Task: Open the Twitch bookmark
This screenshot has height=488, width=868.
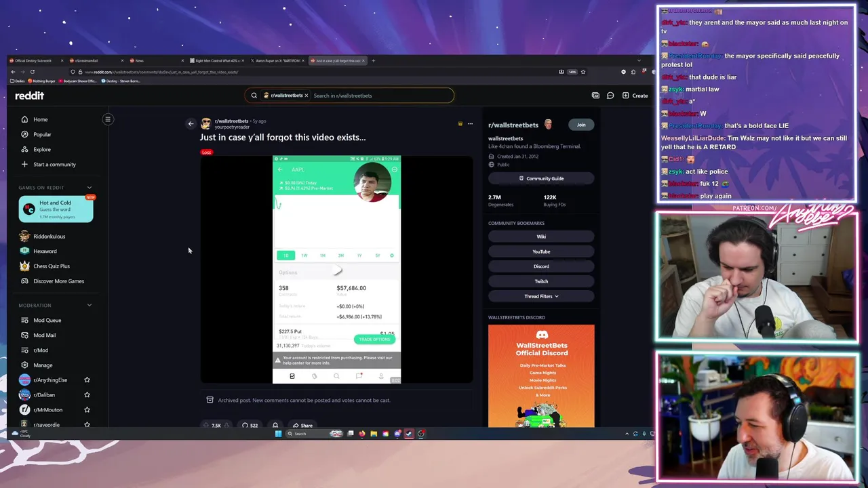Action: (x=541, y=281)
